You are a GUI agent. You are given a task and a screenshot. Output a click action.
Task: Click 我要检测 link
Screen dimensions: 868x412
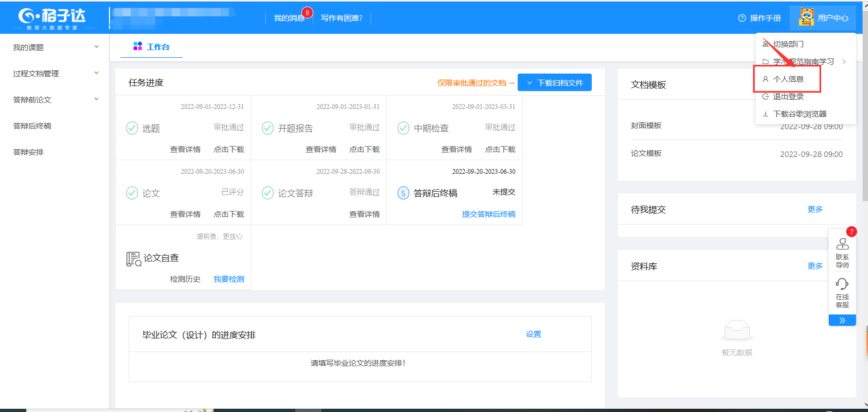pyautogui.click(x=228, y=279)
